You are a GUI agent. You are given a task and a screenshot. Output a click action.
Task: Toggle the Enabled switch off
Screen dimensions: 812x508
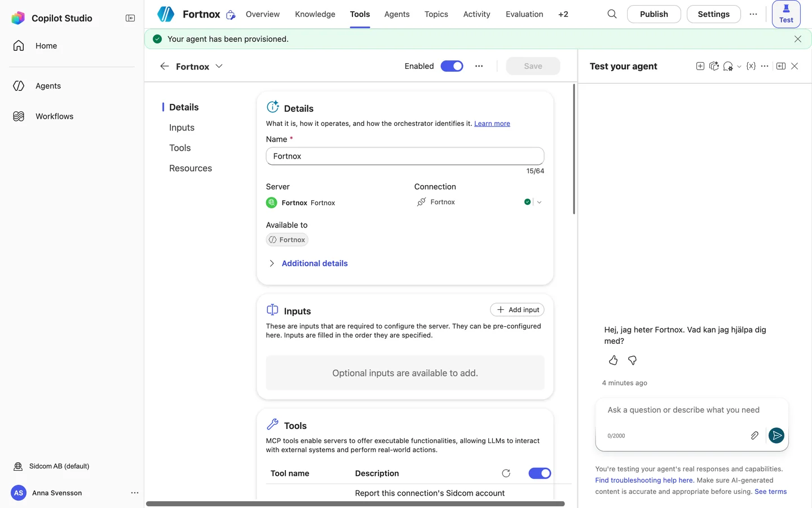pyautogui.click(x=452, y=66)
